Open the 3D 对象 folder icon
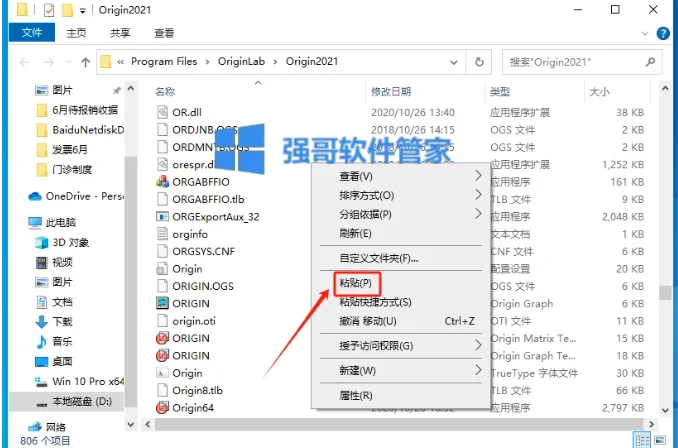The image size is (678, 448). (42, 242)
